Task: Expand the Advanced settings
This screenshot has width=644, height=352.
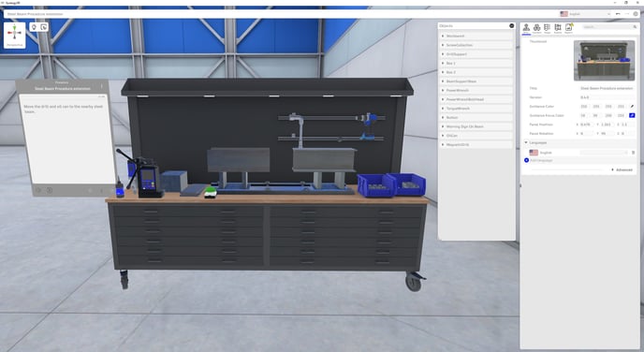Action: click(x=622, y=169)
